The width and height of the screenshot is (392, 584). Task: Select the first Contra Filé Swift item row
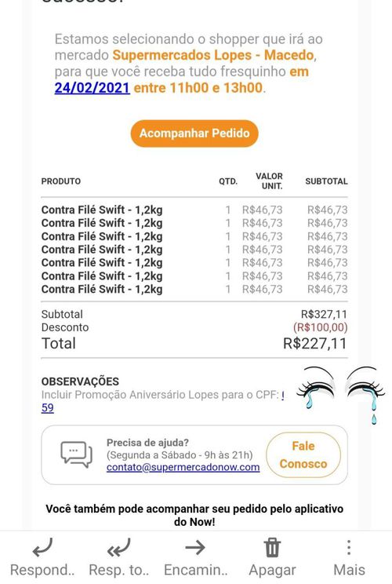(194, 210)
